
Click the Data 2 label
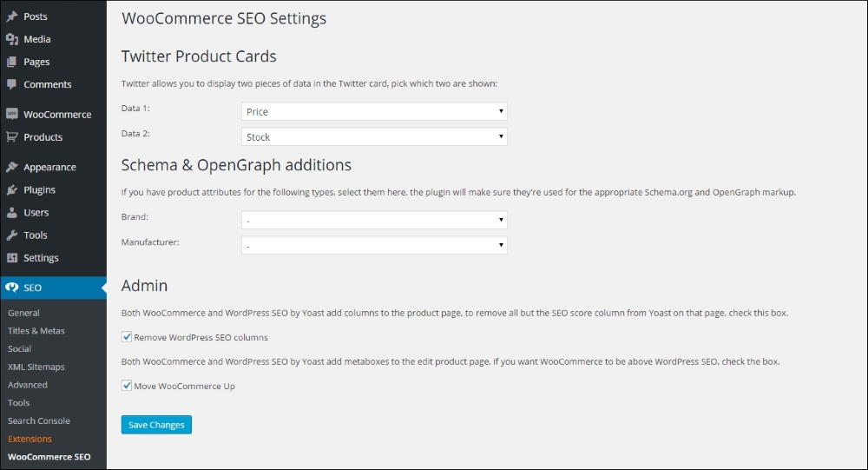[135, 134]
